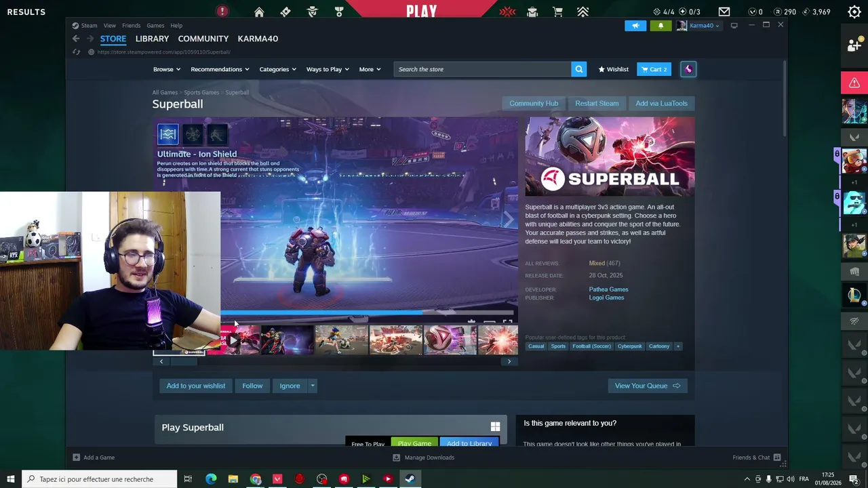The height and width of the screenshot is (488, 868).
Task: Open the Ignore options dropdown arrow
Action: pyautogui.click(x=312, y=386)
